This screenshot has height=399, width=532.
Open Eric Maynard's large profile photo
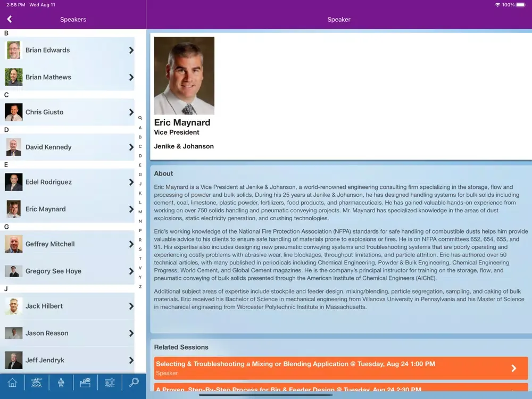184,76
